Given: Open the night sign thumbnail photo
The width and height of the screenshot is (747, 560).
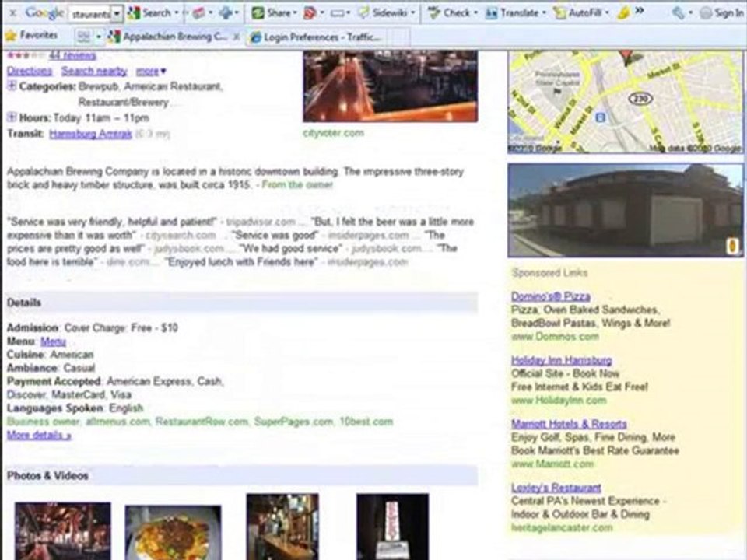Looking at the screenshot, I should tap(392, 527).
